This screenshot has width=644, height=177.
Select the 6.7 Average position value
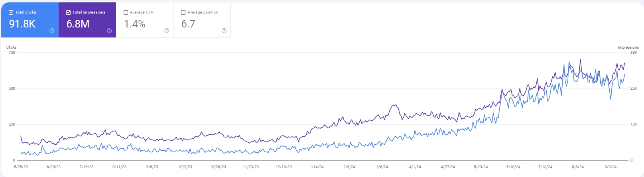click(188, 24)
